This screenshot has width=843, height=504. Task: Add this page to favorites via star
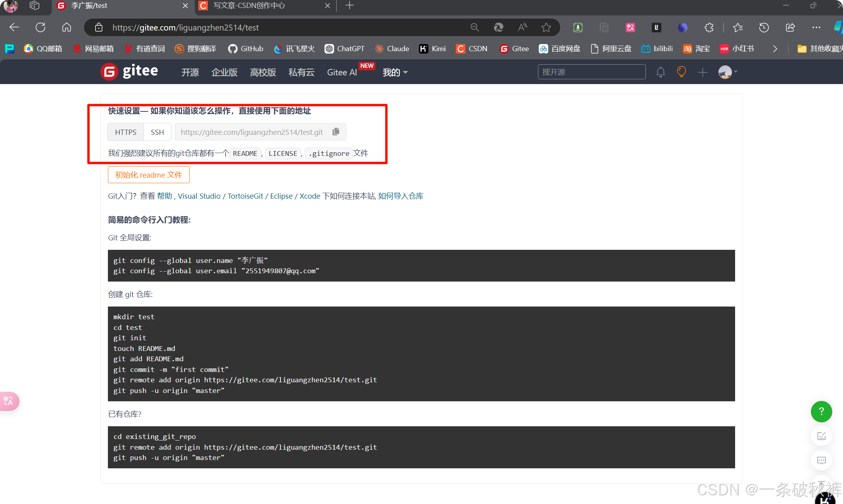coord(546,27)
